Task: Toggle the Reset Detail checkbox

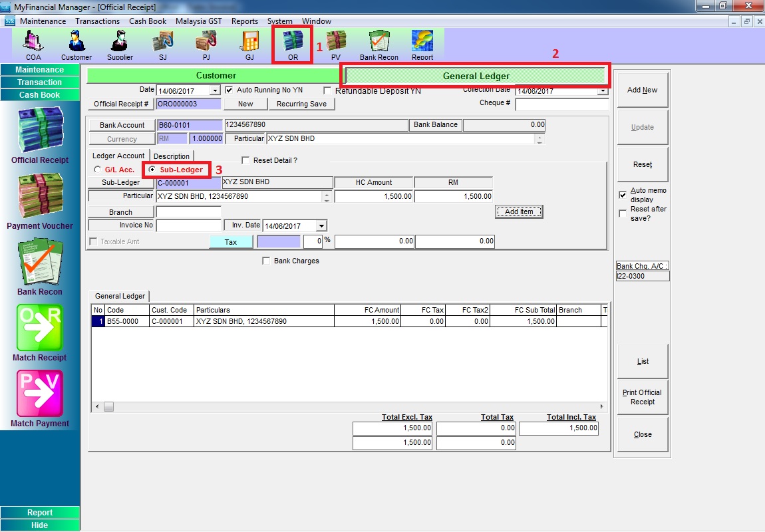Action: (246, 161)
